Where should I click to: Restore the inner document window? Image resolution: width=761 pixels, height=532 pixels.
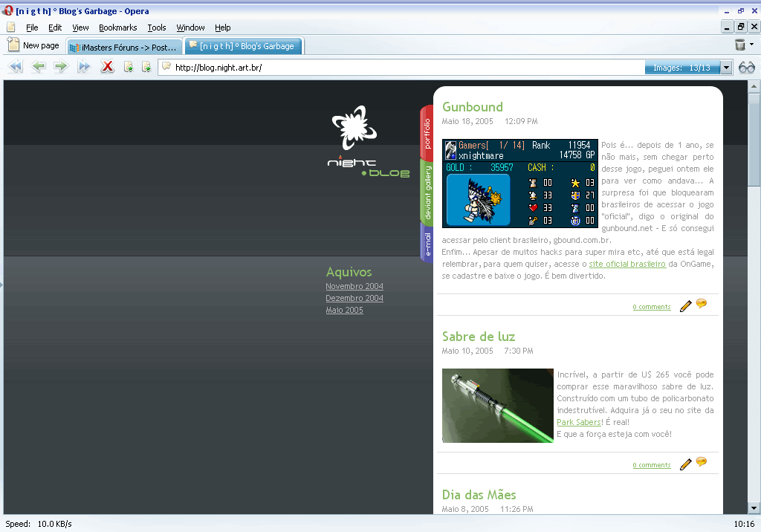point(741,27)
